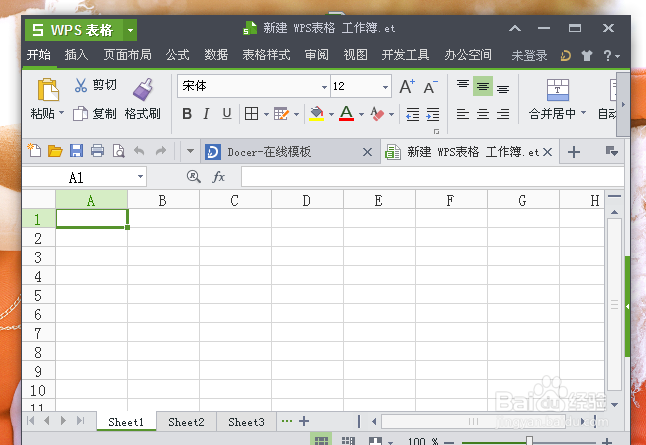This screenshot has height=445, width=646.
Task: Apply the fill color bucket
Action: (316, 113)
